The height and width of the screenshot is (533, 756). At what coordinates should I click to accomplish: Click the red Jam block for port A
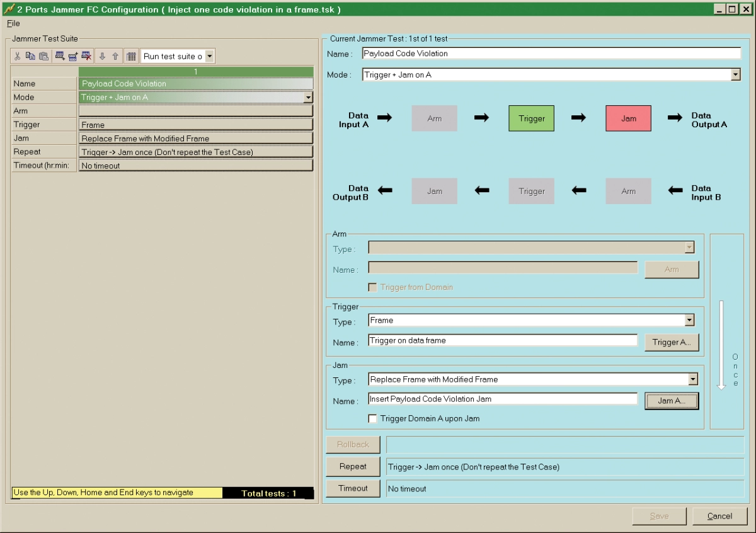click(629, 118)
